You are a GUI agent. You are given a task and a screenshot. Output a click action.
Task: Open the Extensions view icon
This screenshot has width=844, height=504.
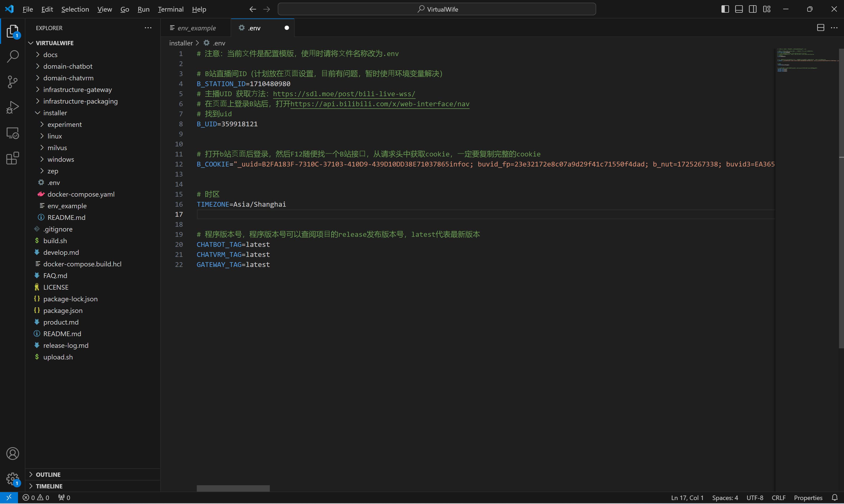(x=13, y=158)
